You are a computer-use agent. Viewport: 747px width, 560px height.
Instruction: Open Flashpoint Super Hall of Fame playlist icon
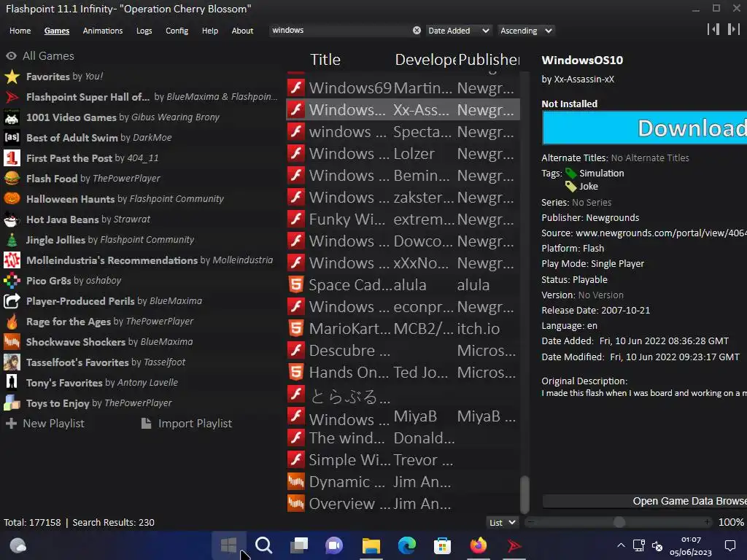[x=12, y=97]
